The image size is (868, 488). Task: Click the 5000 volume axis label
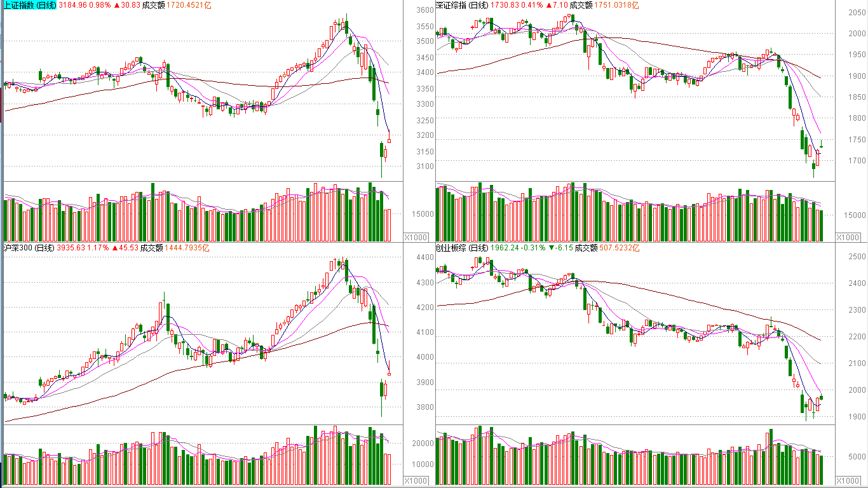point(857,457)
